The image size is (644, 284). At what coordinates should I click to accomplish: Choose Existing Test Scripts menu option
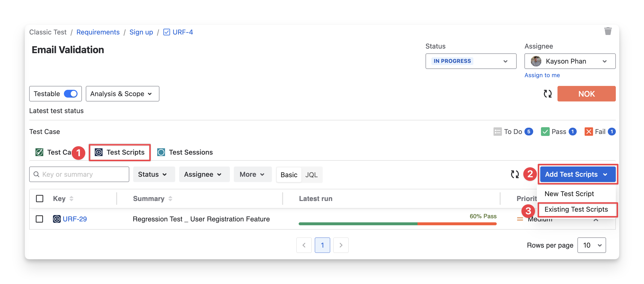tap(576, 209)
